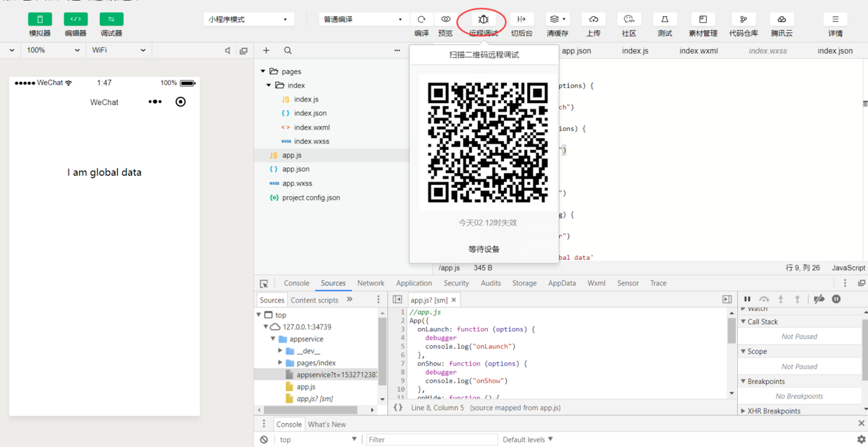
Task: Open Tencent Cloud (腾讯云)
Action: [782, 20]
